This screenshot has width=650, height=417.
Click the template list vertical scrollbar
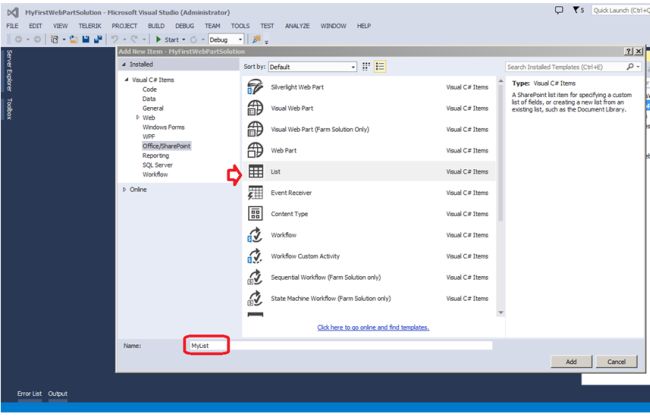coord(500,153)
